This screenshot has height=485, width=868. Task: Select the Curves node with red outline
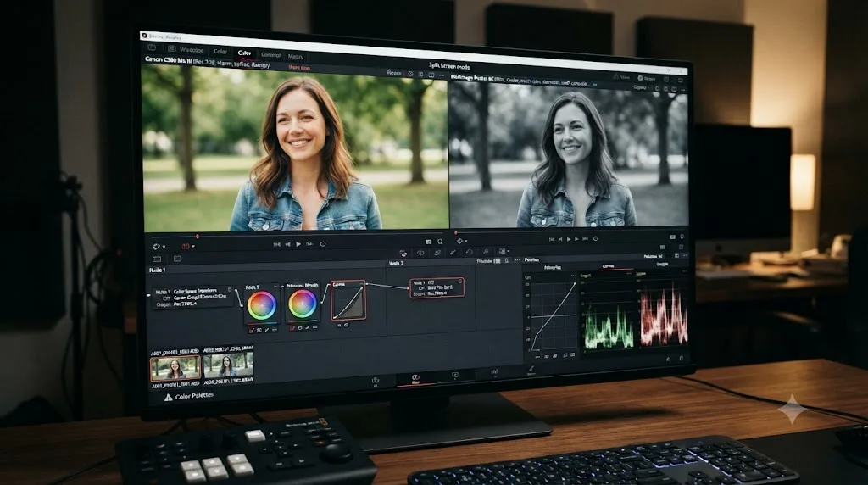pyautogui.click(x=348, y=300)
